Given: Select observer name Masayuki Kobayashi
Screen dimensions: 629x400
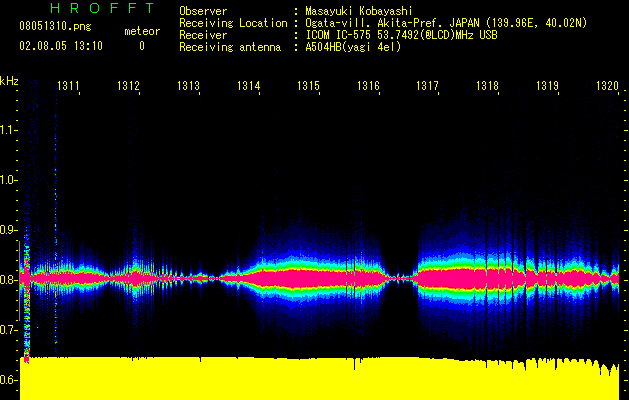Looking at the screenshot, I should pyautogui.click(x=359, y=11).
